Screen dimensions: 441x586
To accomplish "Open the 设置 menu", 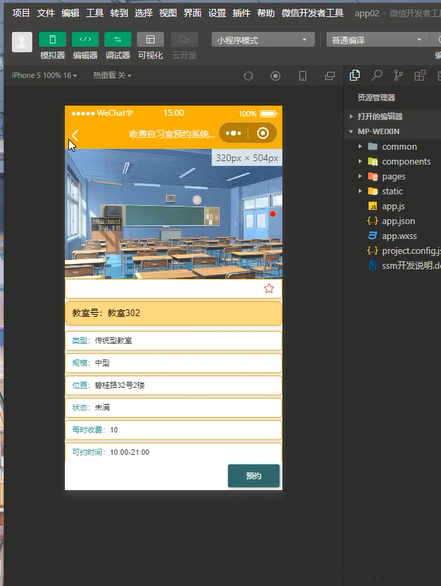I will tap(217, 13).
